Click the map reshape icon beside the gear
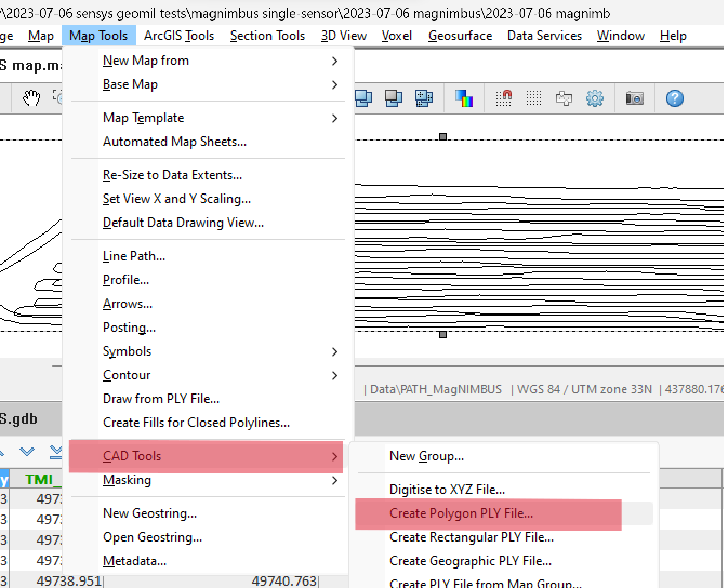Viewport: 724px width, 588px height. point(564,98)
